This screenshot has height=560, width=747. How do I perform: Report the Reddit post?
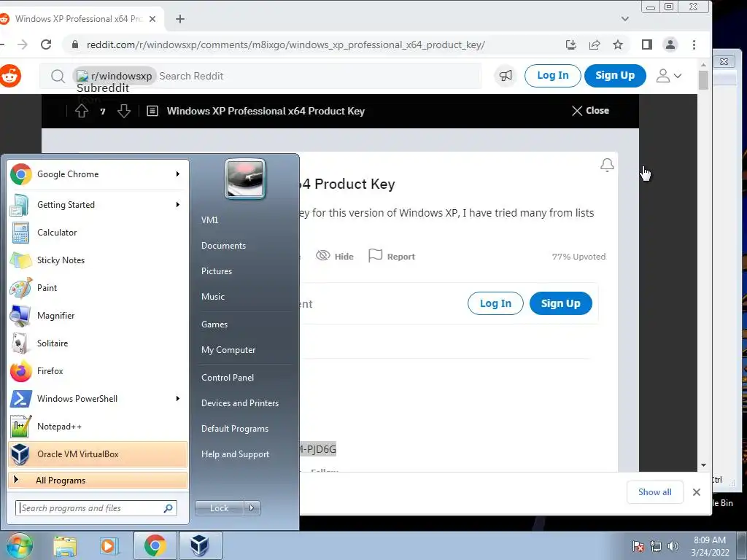point(392,256)
